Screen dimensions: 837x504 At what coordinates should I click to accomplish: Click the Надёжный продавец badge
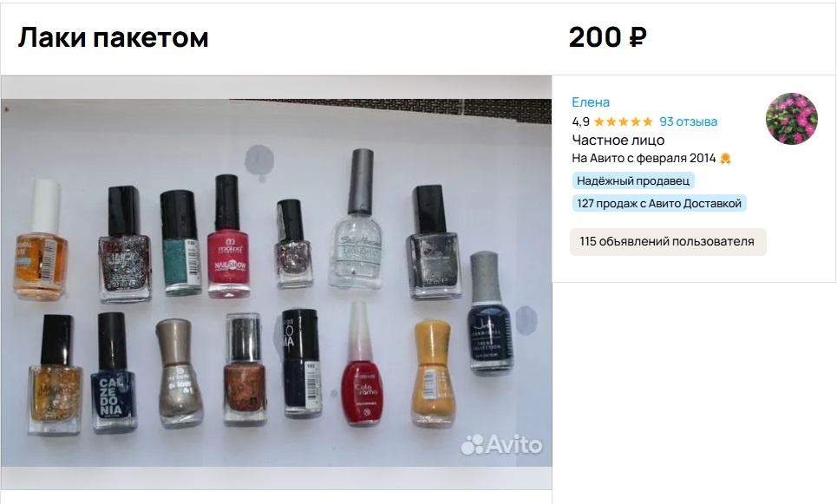coord(633,181)
